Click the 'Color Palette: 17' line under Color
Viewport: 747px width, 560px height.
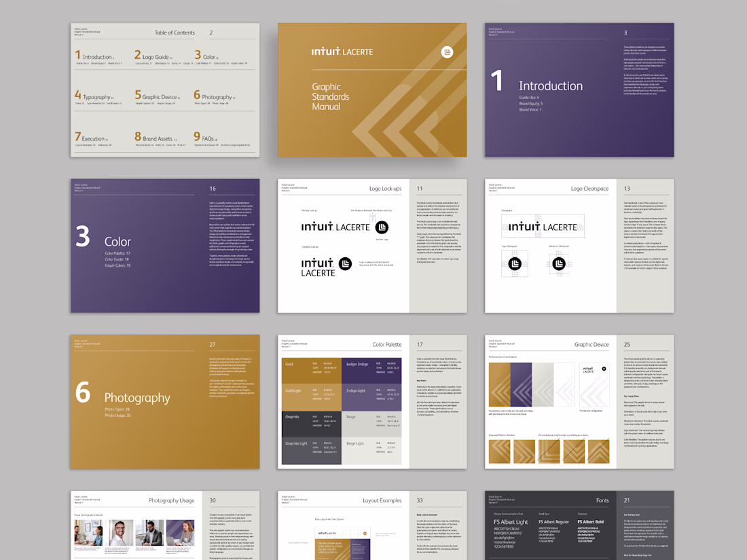(x=117, y=253)
